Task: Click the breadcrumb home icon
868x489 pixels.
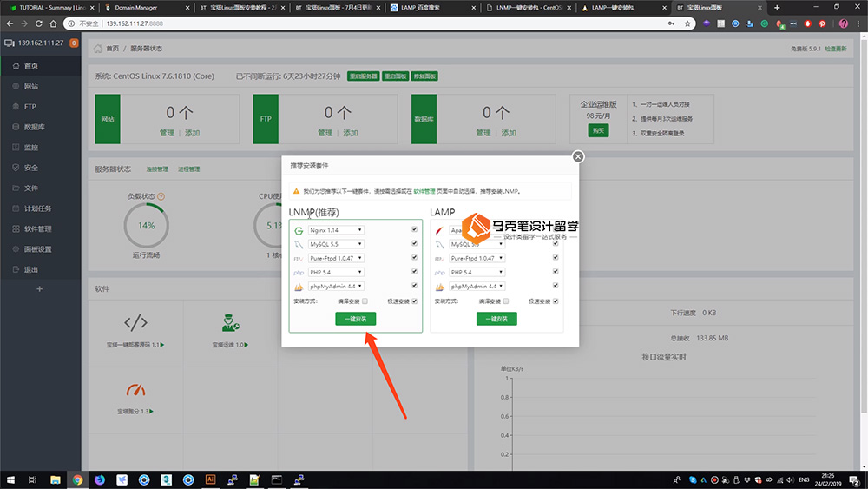Action: (x=98, y=49)
